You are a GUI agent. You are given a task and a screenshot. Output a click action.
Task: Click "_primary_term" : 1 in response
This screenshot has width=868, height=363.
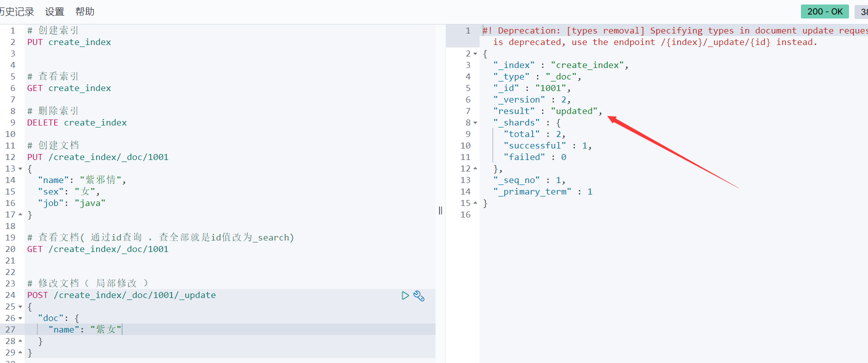(543, 191)
